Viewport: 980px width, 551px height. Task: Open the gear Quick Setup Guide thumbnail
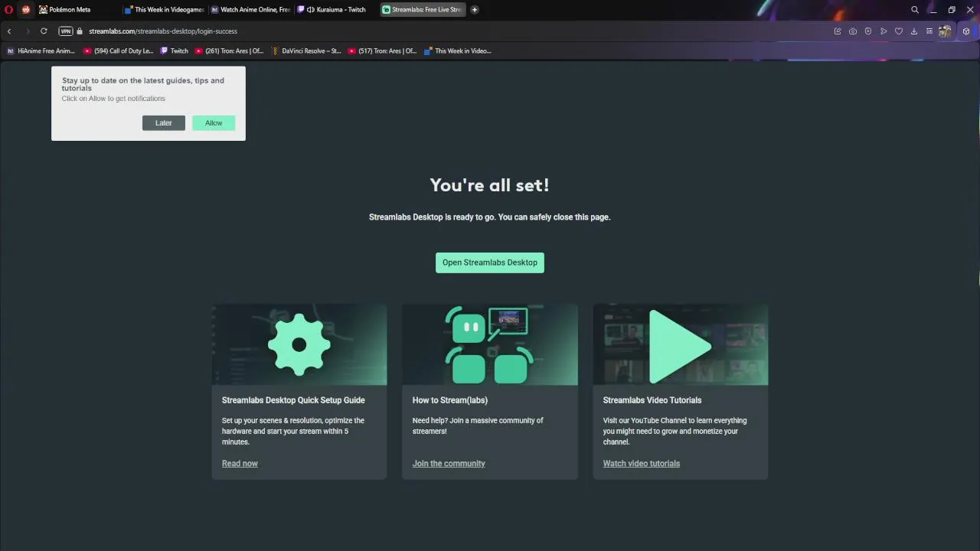(299, 344)
